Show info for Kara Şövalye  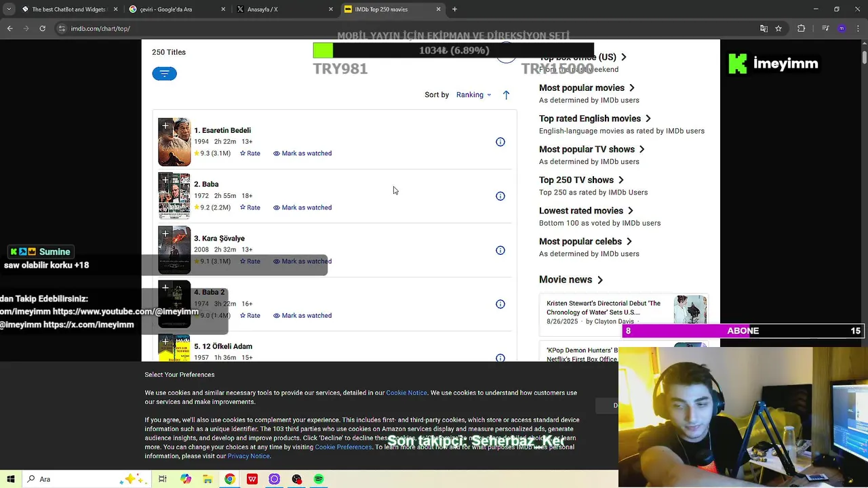500,250
